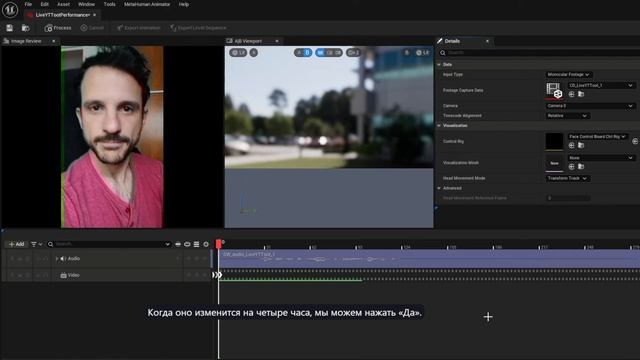Screen dimensions: 640x360
Task: Open the Visualization Mesh None dropdown
Action: pyautogui.click(x=601, y=158)
